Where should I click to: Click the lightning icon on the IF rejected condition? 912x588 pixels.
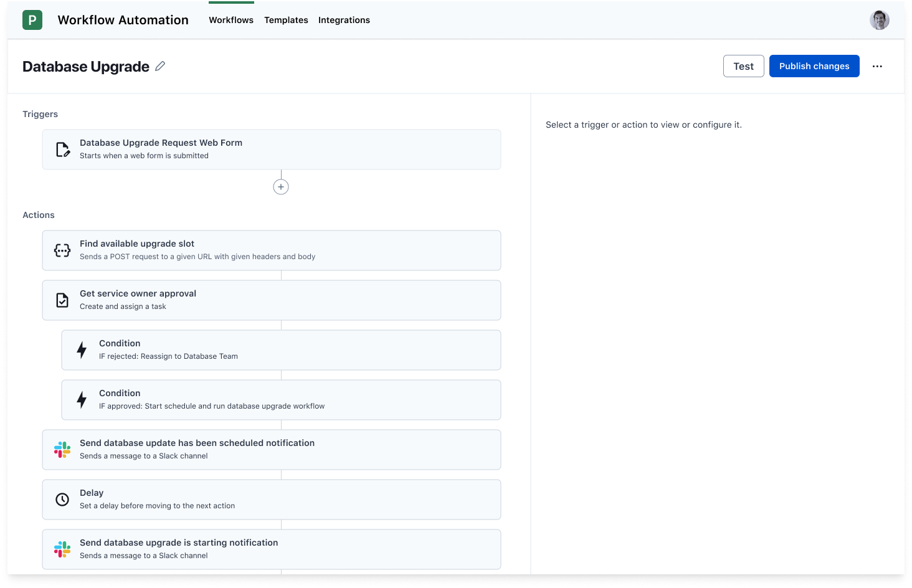pyautogui.click(x=82, y=349)
